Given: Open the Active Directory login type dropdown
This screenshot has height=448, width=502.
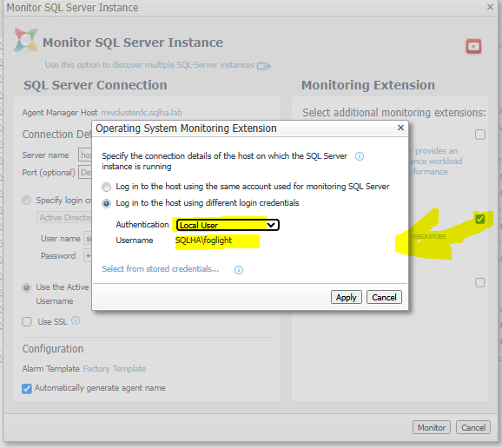Looking at the screenshot, I should 64,218.
